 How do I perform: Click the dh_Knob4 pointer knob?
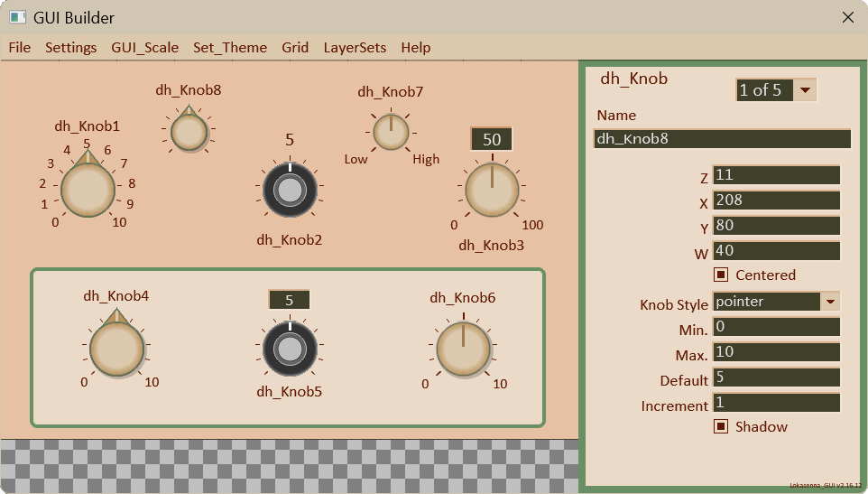116,349
